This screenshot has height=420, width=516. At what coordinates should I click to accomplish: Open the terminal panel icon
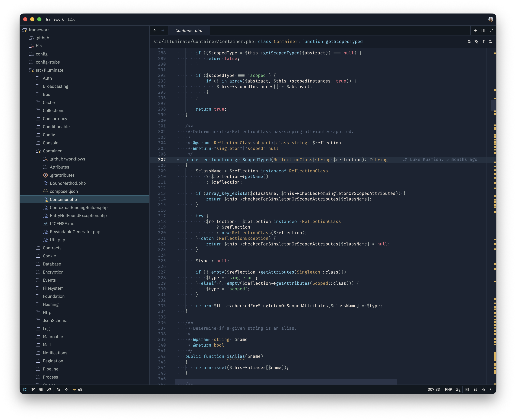pyautogui.click(x=467, y=389)
